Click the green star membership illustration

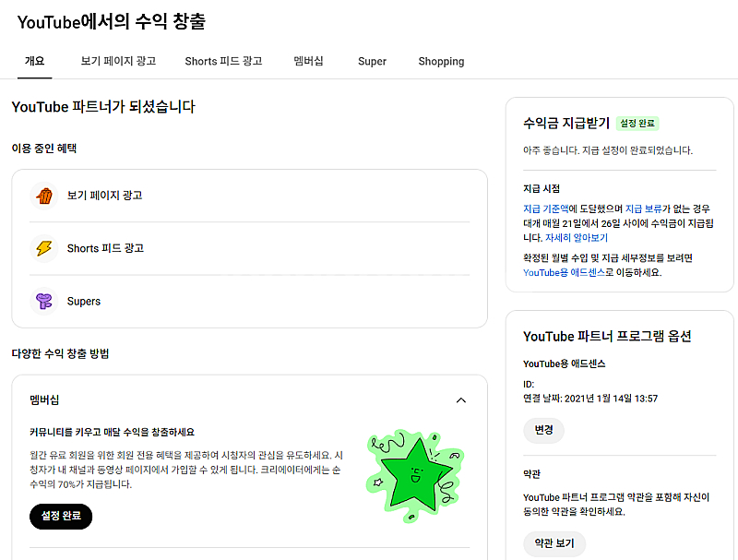[x=415, y=475]
